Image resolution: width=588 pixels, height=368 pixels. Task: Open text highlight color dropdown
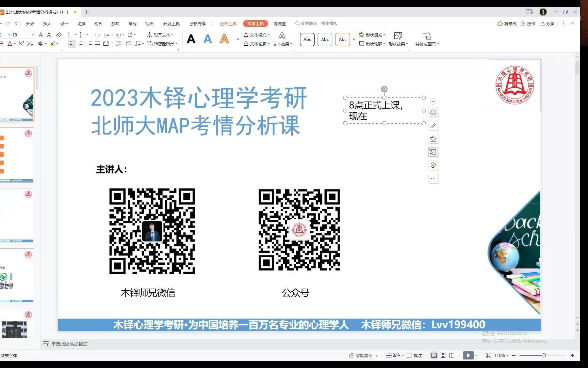click(58, 44)
